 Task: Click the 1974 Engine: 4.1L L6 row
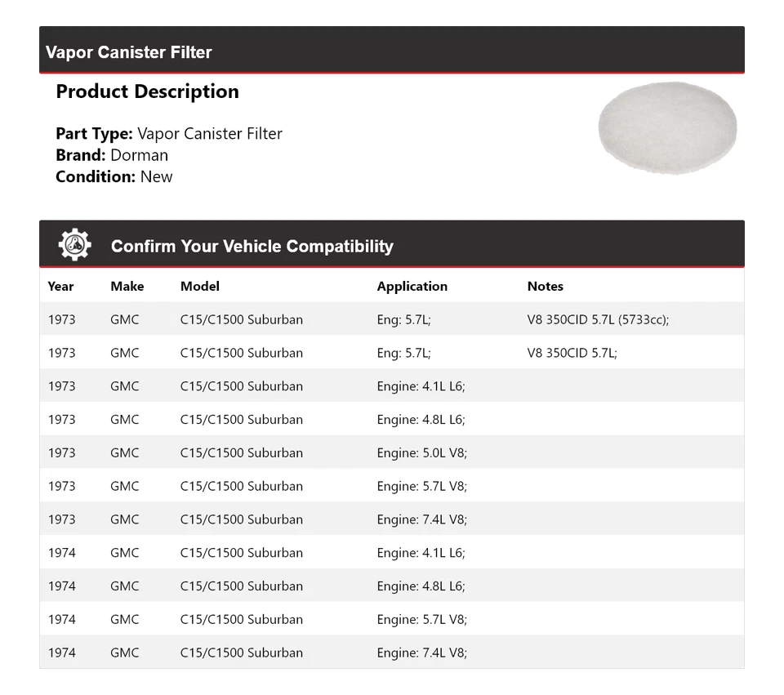point(391,553)
